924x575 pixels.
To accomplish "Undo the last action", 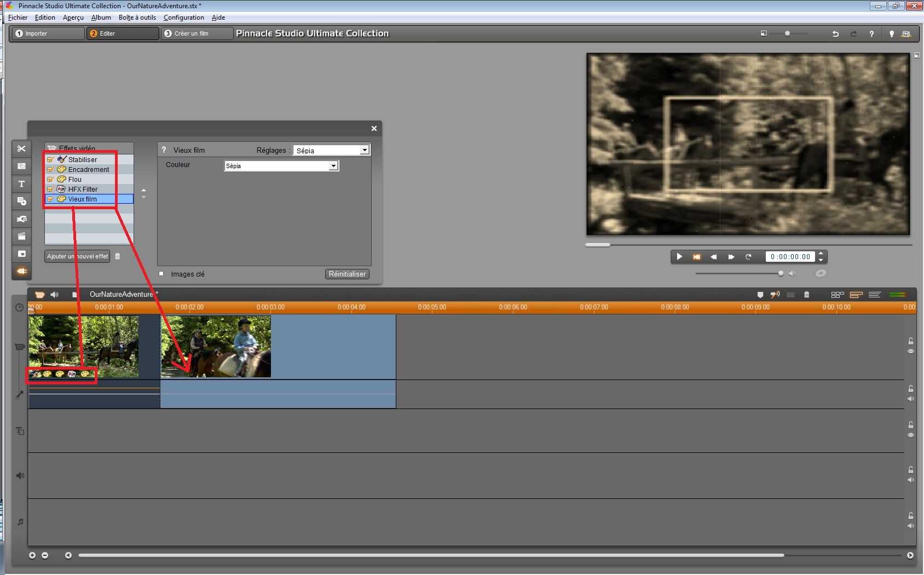I will point(835,33).
